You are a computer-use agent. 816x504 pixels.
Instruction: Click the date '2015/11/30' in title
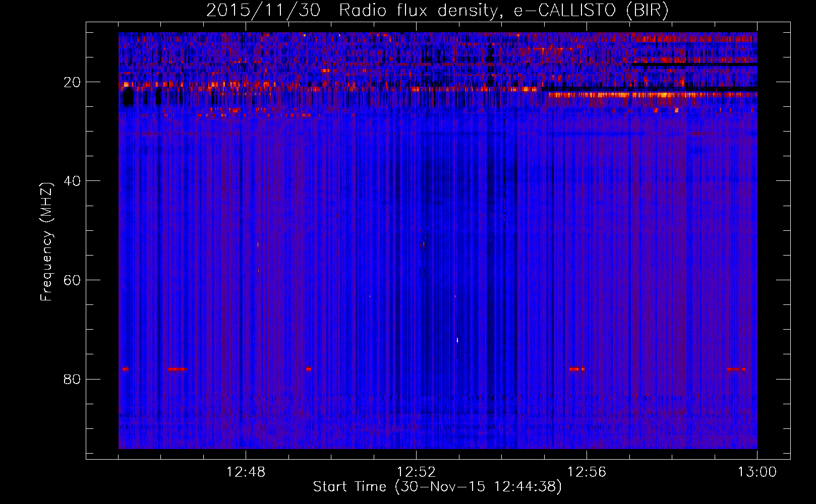pos(263,11)
